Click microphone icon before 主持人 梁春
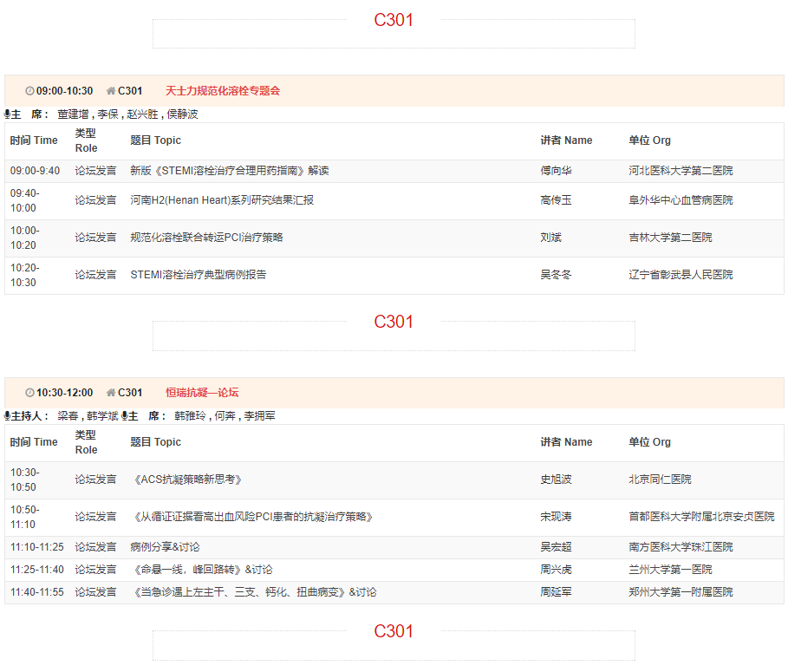 (x=7, y=415)
